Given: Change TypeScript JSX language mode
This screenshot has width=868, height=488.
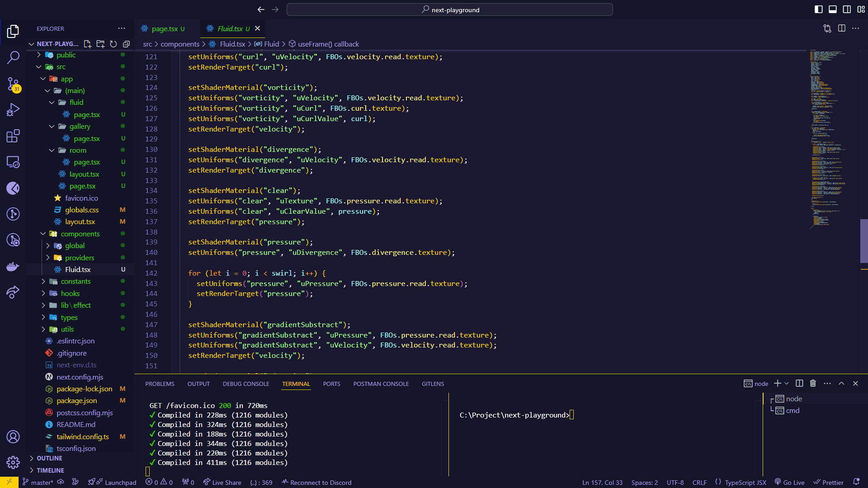Looking at the screenshot, I should pos(745,482).
